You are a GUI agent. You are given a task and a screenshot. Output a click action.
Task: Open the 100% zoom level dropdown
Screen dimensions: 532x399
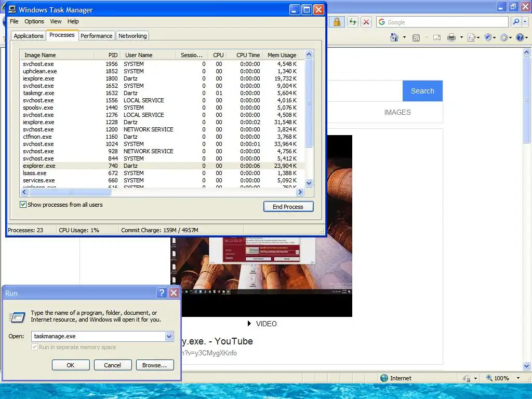coord(518,378)
